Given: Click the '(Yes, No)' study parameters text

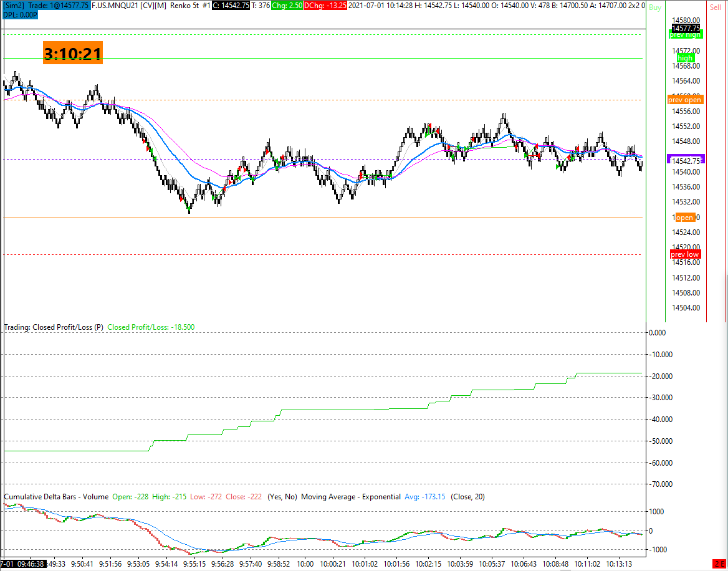Looking at the screenshot, I should click(x=282, y=497).
